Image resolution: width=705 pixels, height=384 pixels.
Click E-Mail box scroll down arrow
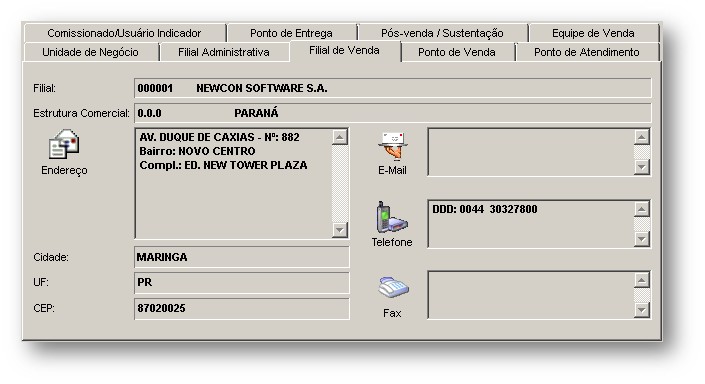pyautogui.click(x=642, y=167)
